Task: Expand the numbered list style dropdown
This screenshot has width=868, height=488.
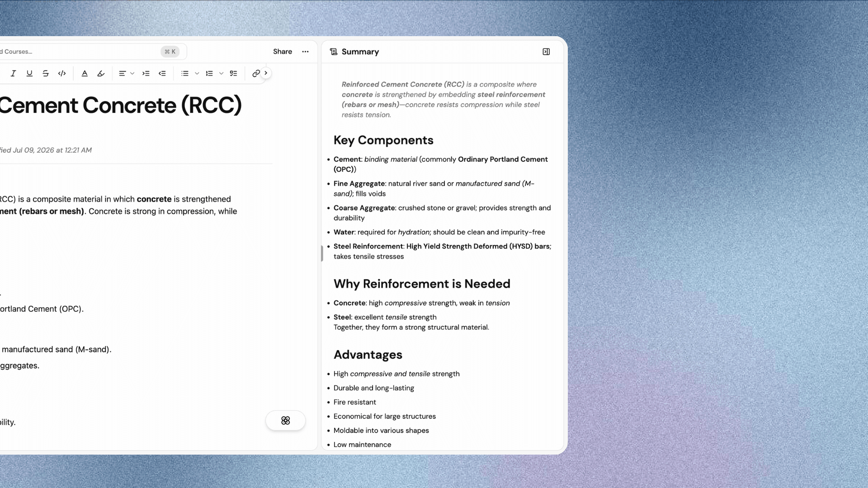Action: (x=222, y=73)
